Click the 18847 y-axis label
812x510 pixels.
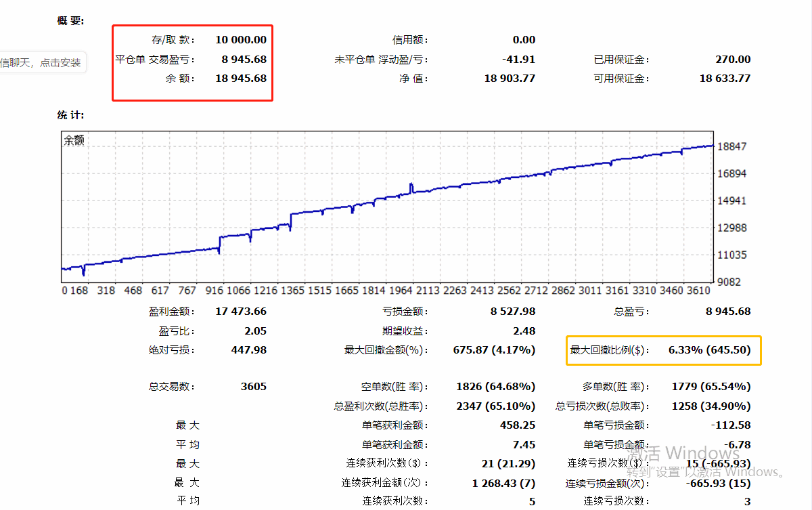pos(734,146)
